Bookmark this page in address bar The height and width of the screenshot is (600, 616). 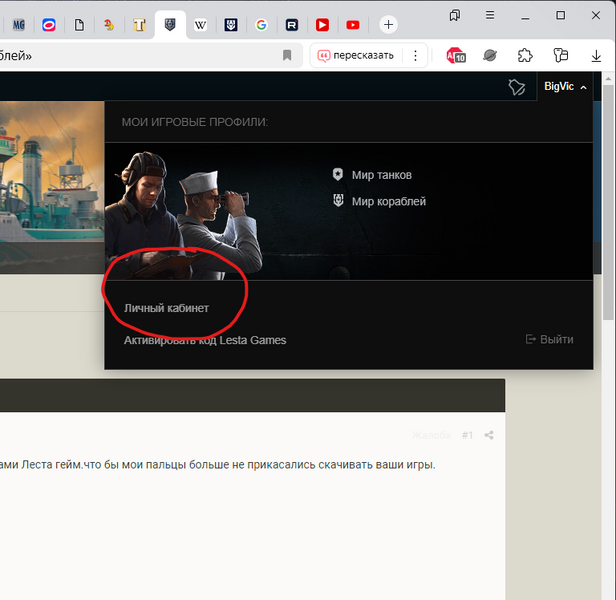point(287,55)
